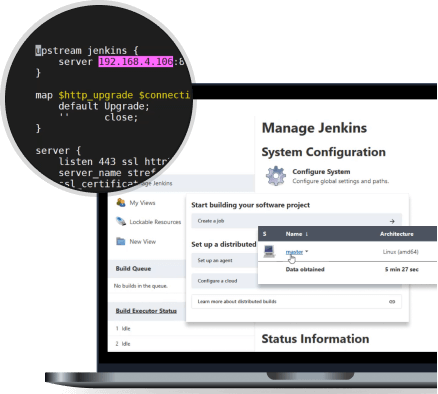Click the Lockable Resources icon
Screen dimensions: 438x394
point(121,221)
